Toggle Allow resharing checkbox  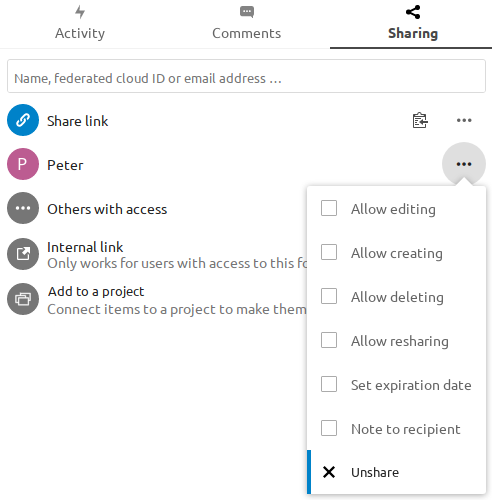[x=329, y=340]
